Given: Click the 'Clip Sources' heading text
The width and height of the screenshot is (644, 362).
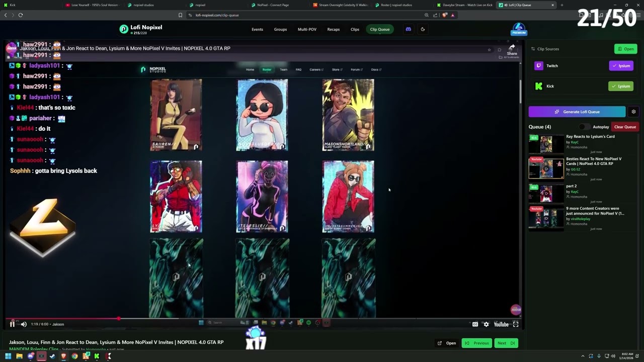Looking at the screenshot, I should 548,49.
